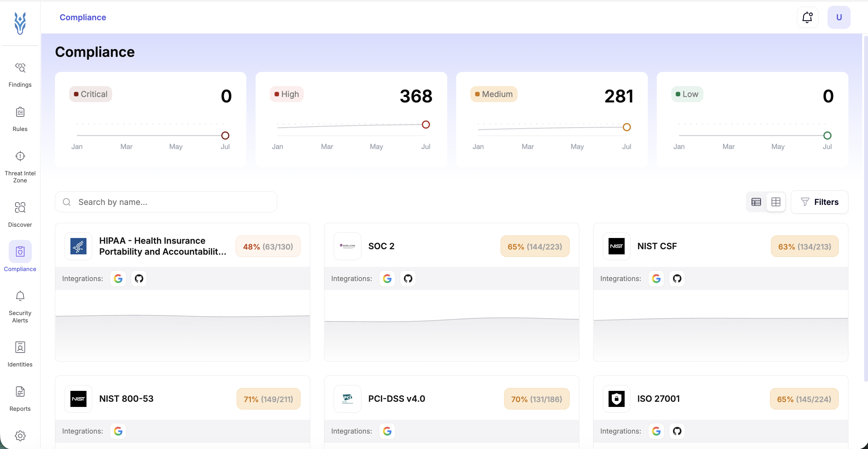Open the PCI-DSS v4.0 framework title

(397, 399)
